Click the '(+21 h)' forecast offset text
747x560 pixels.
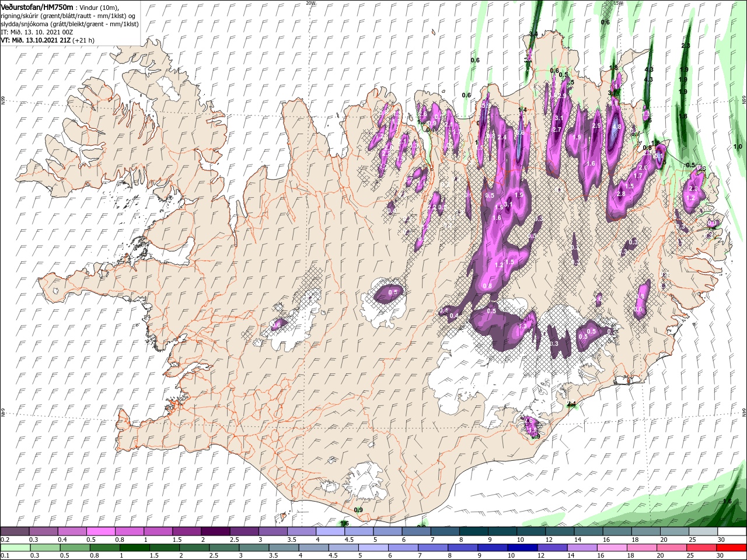click(84, 40)
